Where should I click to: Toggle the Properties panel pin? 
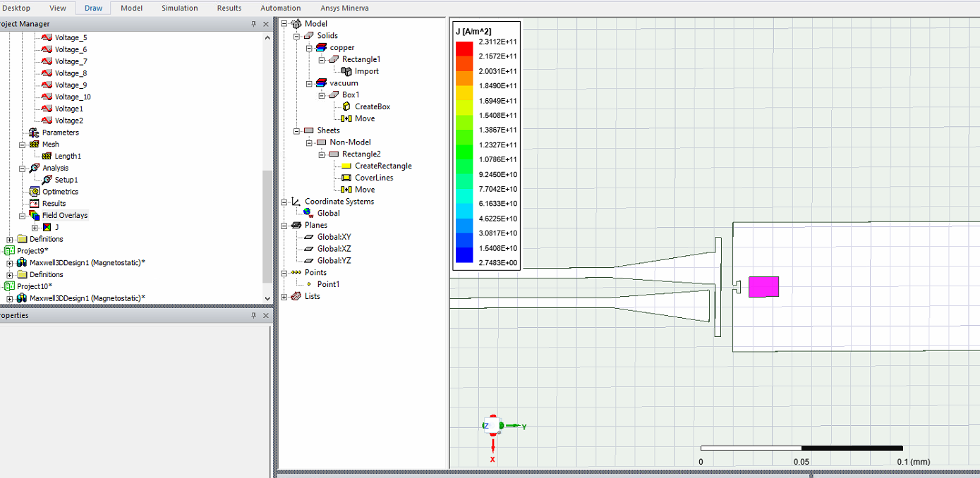pos(254,316)
